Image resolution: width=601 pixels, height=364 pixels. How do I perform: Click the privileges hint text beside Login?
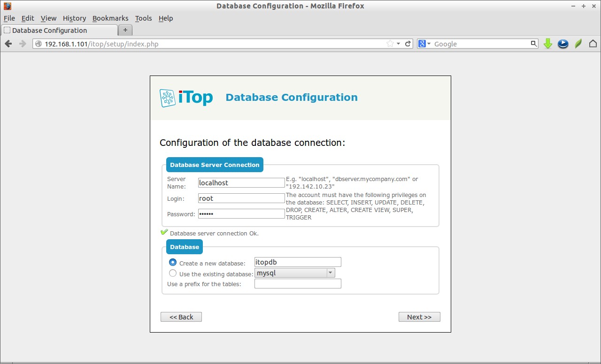[356, 206]
